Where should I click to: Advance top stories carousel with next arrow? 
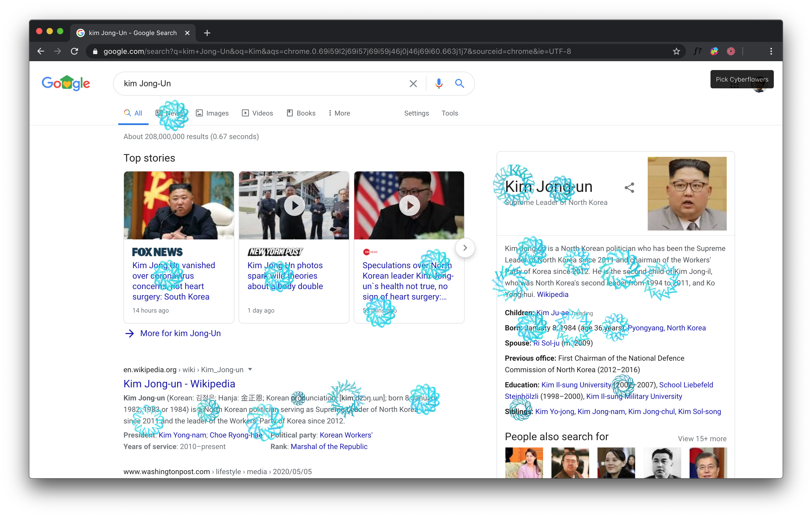click(465, 248)
